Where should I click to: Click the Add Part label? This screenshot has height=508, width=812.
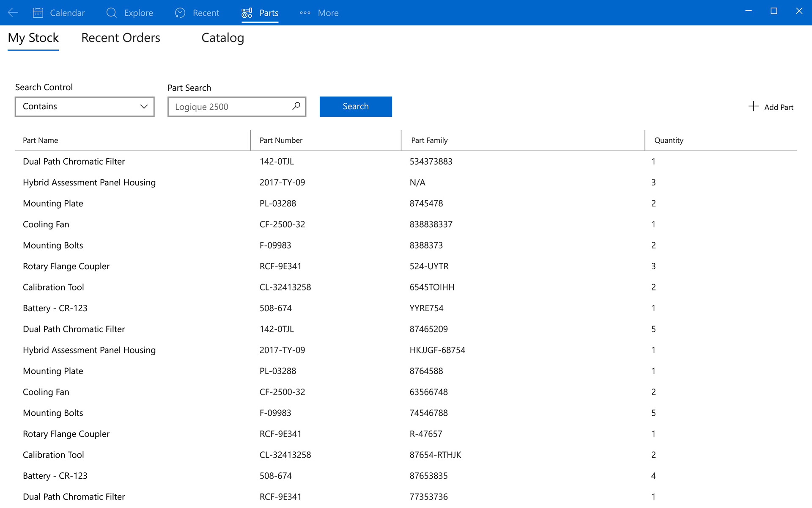point(779,107)
